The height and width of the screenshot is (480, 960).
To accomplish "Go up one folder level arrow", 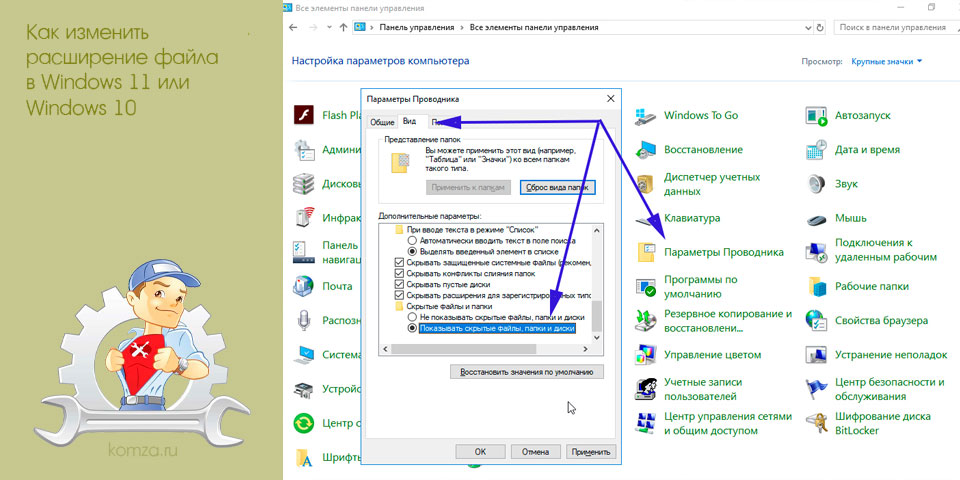I will (343, 28).
